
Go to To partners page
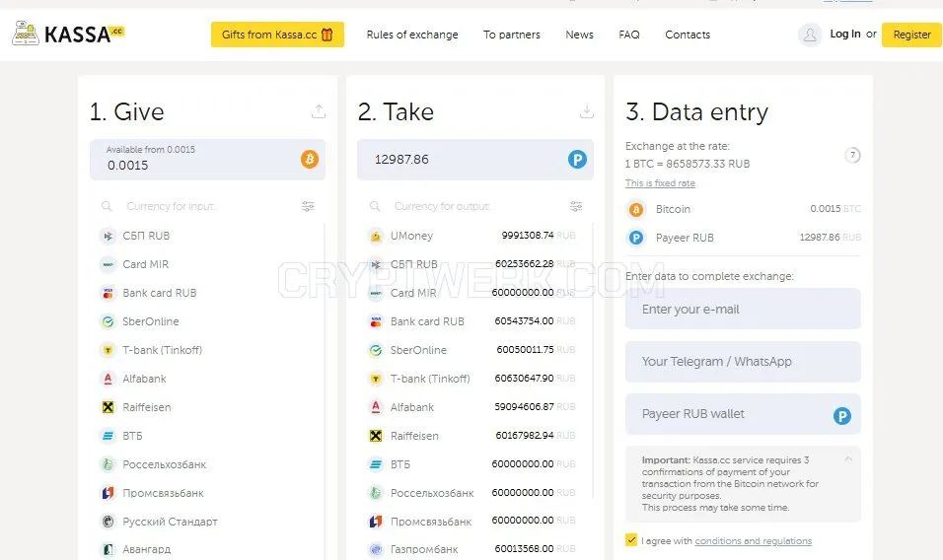coord(511,35)
